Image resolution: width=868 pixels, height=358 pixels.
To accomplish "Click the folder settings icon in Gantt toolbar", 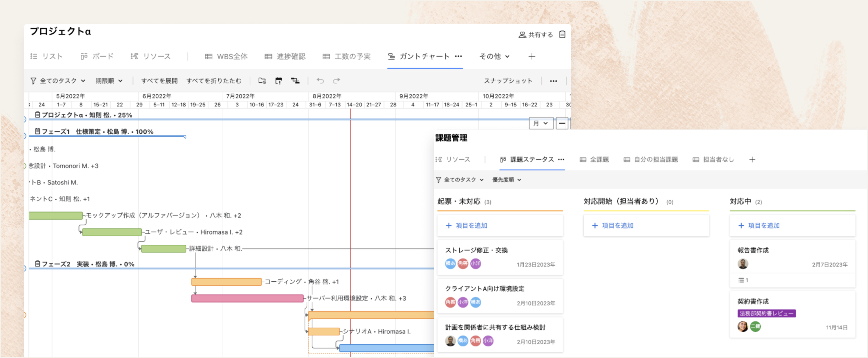I will click(x=262, y=81).
